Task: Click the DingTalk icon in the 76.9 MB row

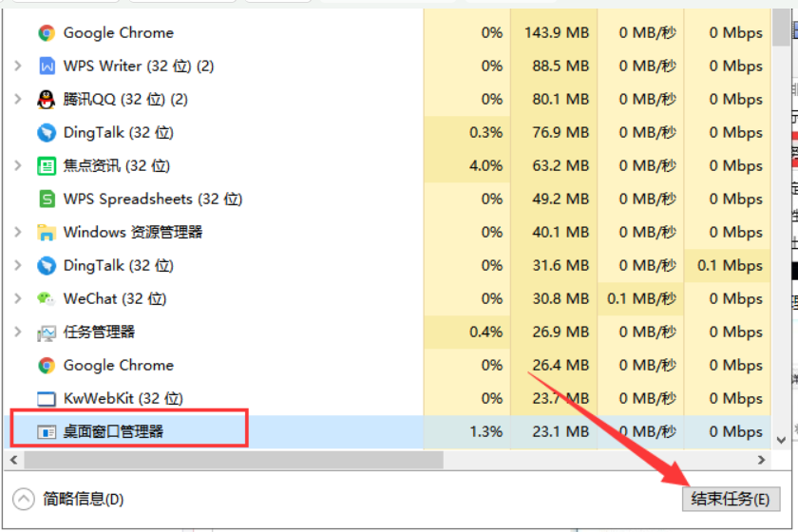Action: tap(47, 133)
